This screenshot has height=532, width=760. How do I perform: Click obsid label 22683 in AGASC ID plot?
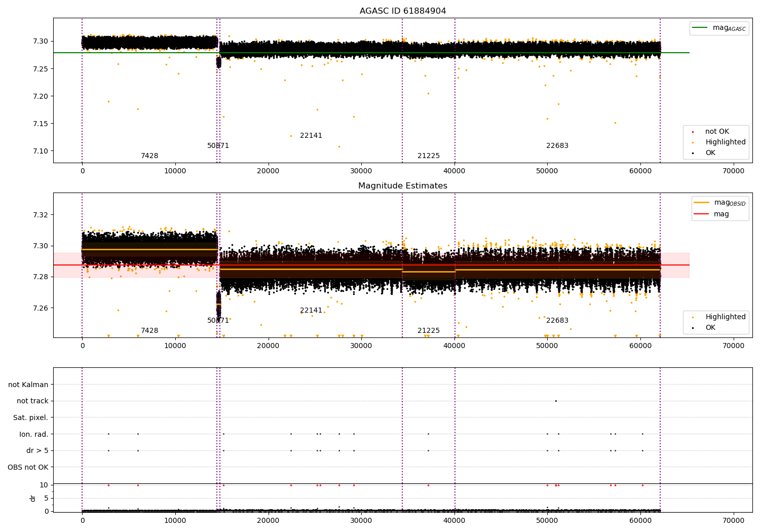557,146
